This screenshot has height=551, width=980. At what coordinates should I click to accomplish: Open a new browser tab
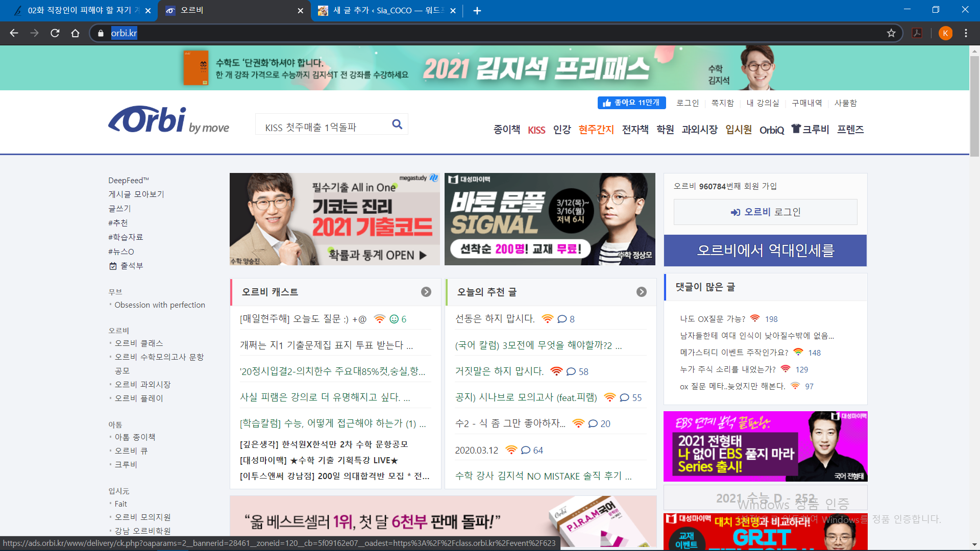tap(477, 11)
